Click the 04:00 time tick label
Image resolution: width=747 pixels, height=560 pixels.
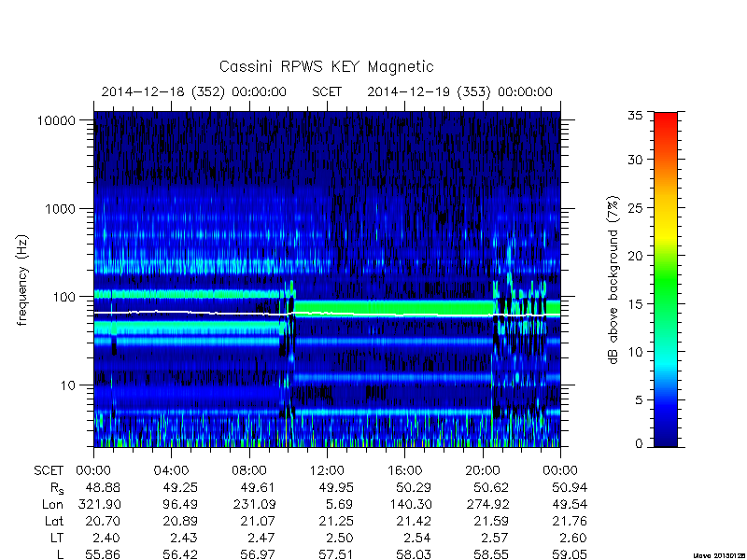(171, 471)
